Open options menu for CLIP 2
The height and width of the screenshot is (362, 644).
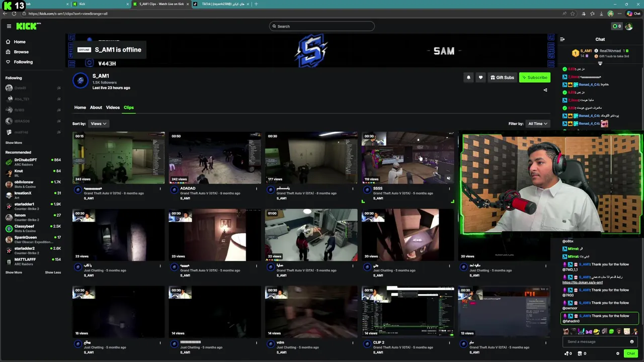point(449,343)
